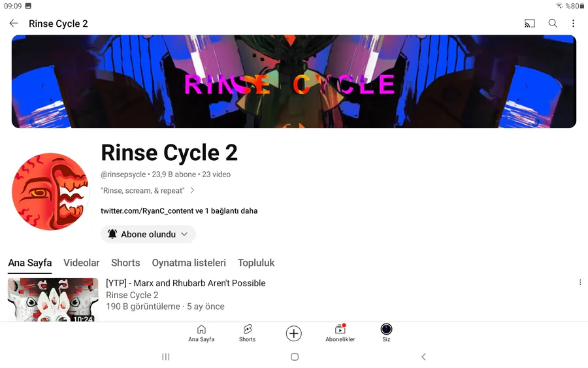Open Marx and Rhubarb Aren't Possible title

[186, 283]
